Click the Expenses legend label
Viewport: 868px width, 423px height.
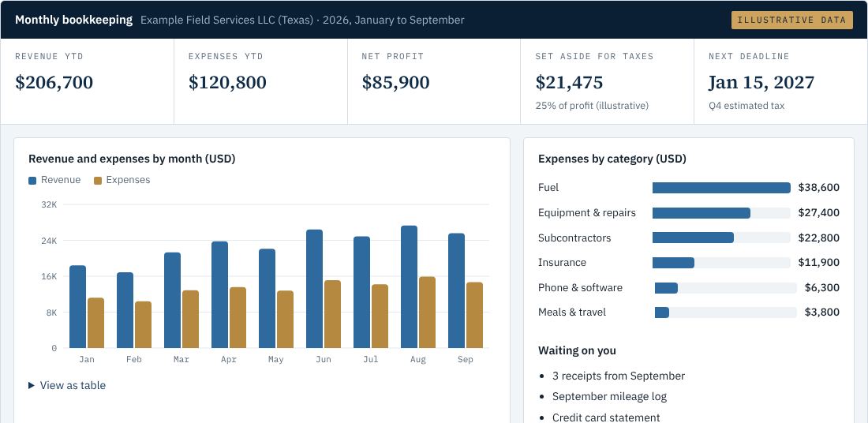128,180
